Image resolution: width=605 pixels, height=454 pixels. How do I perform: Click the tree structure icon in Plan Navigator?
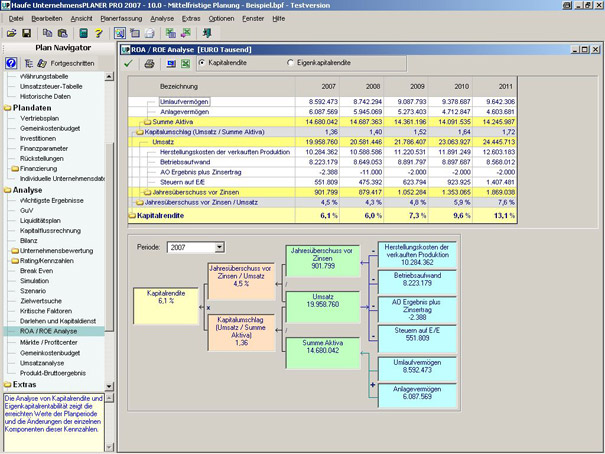coord(29,63)
